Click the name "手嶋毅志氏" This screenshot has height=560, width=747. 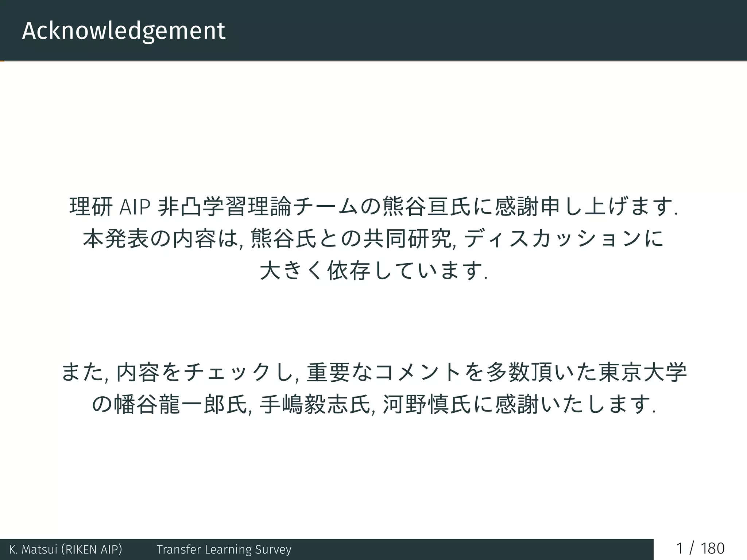click(315, 405)
